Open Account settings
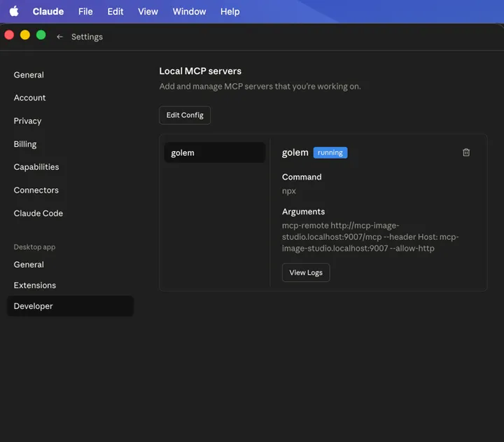 point(29,98)
